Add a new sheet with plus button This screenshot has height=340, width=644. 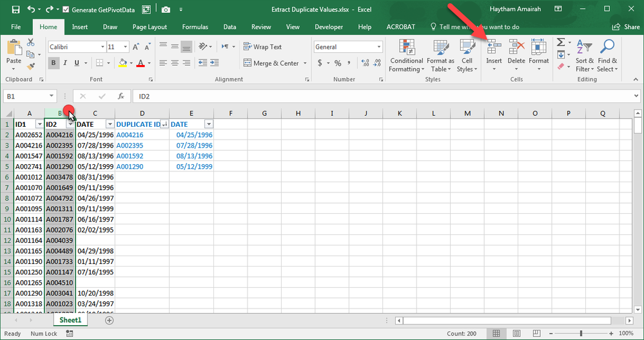point(109,320)
